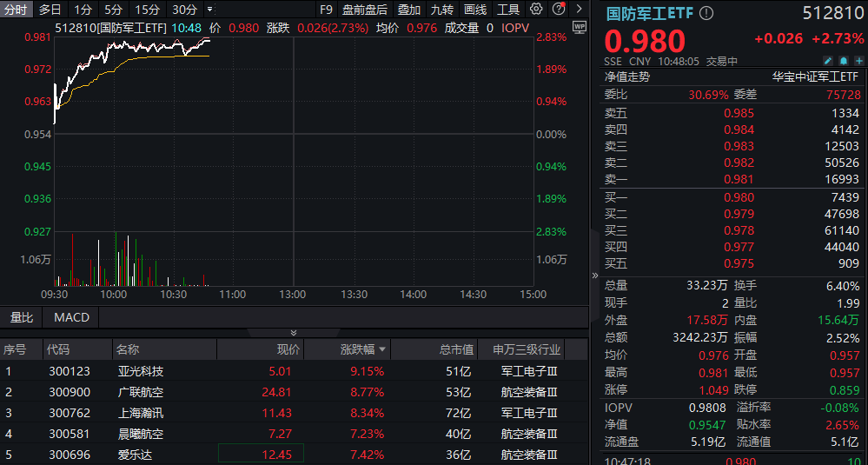Open the 华宝中证军工ETF link
Viewport: 868px width, 465px height.
[815, 76]
